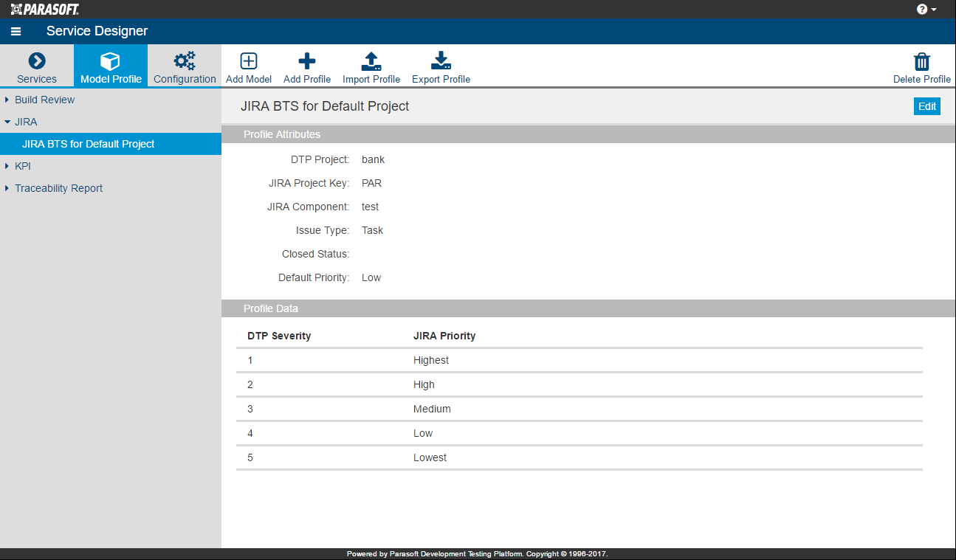Click the DTP Severity column header
The width and height of the screenshot is (956, 560).
pyautogui.click(x=279, y=336)
